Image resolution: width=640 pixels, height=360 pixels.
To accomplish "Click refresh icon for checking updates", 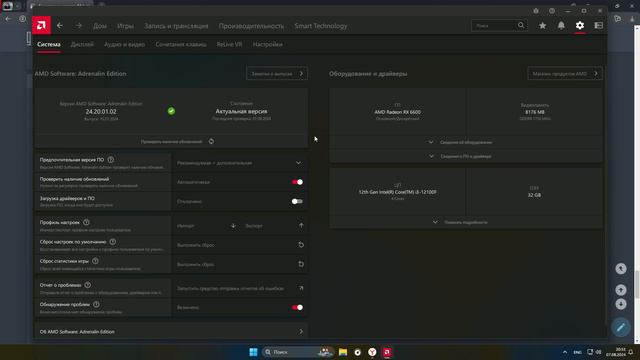I will tap(211, 141).
